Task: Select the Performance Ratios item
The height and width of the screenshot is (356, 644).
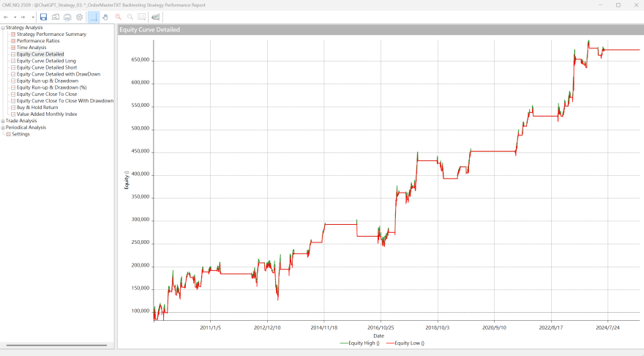Action: click(38, 41)
